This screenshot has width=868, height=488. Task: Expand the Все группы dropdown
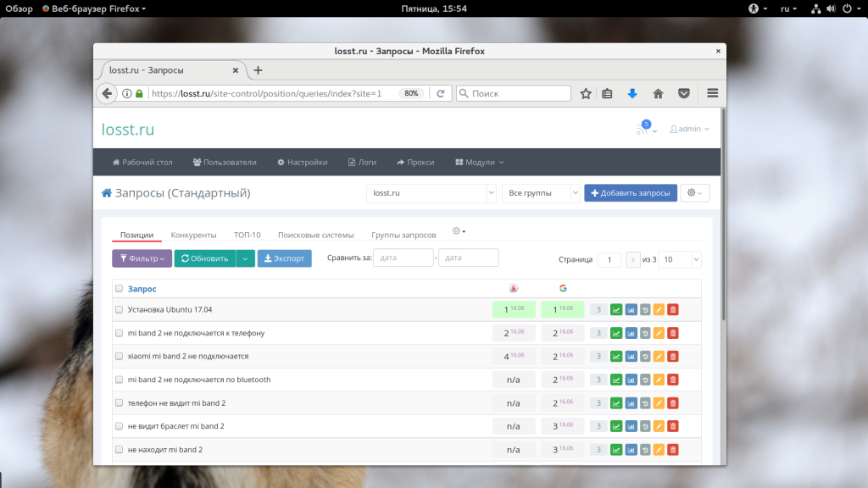(541, 193)
